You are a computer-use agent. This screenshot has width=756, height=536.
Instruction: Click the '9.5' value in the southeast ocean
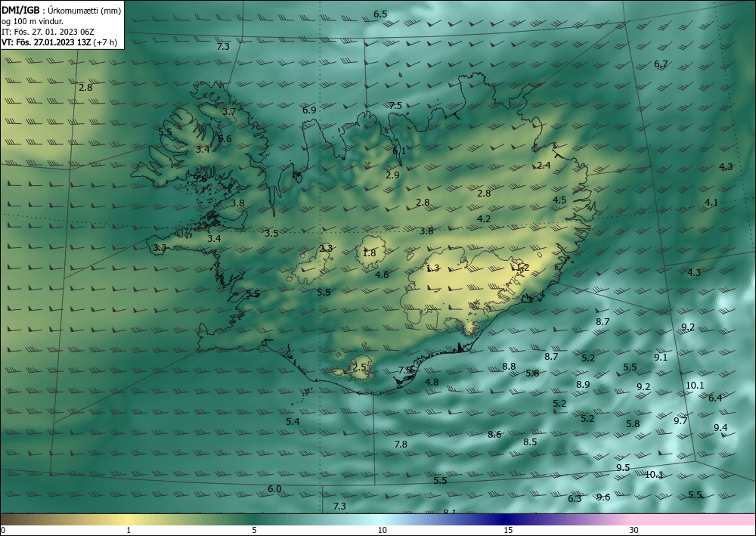(623, 467)
